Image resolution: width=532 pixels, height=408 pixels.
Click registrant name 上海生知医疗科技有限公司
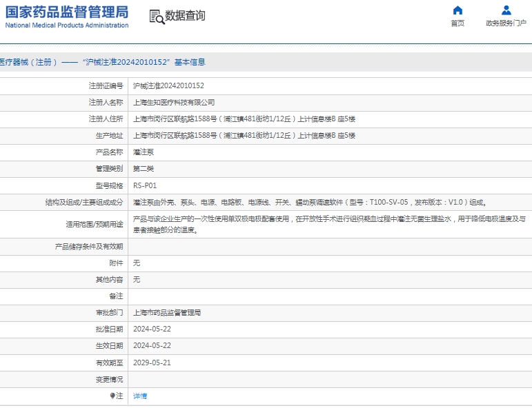(x=174, y=102)
